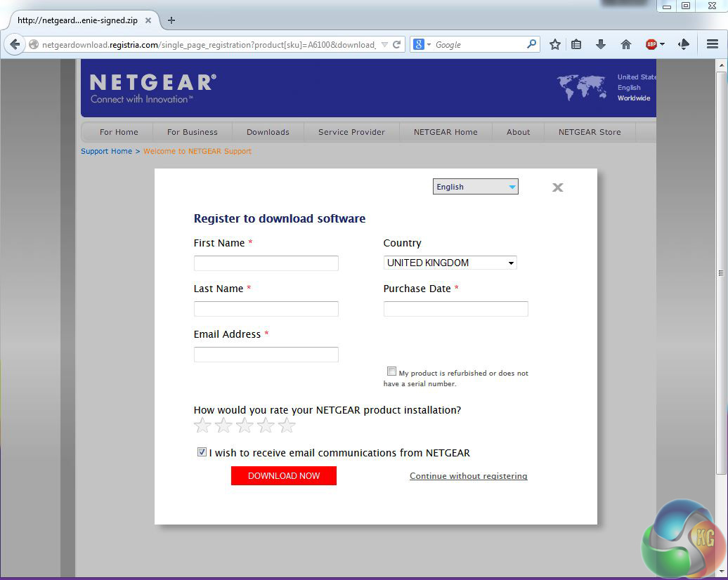The height and width of the screenshot is (580, 728).
Task: Open the Google search engine selector
Action: [422, 44]
